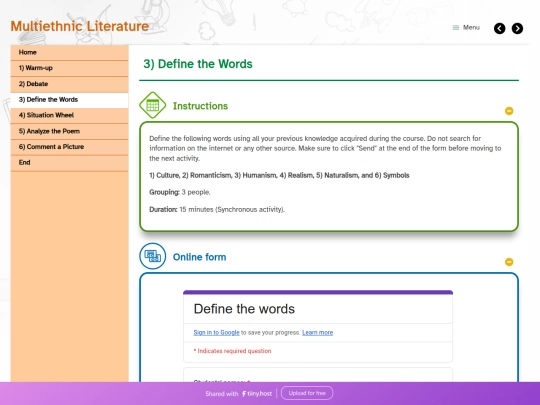The width and height of the screenshot is (540, 405).
Task: Open Home in the sidebar
Action: point(69,52)
